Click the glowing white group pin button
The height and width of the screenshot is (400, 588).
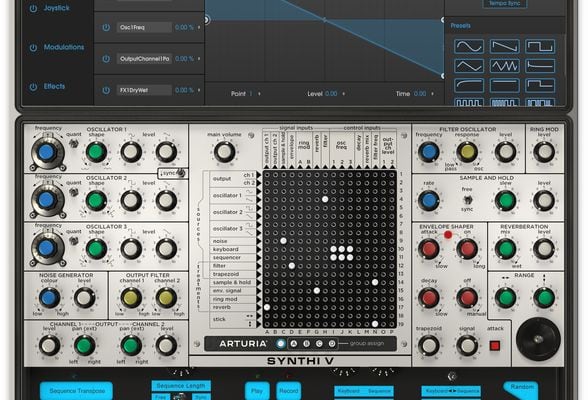coord(280,343)
